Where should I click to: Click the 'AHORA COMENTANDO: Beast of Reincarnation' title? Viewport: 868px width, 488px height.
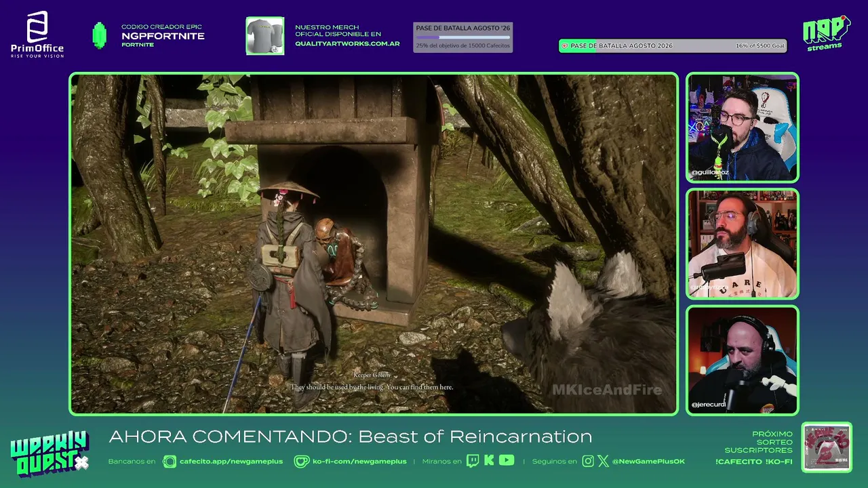[351, 436]
